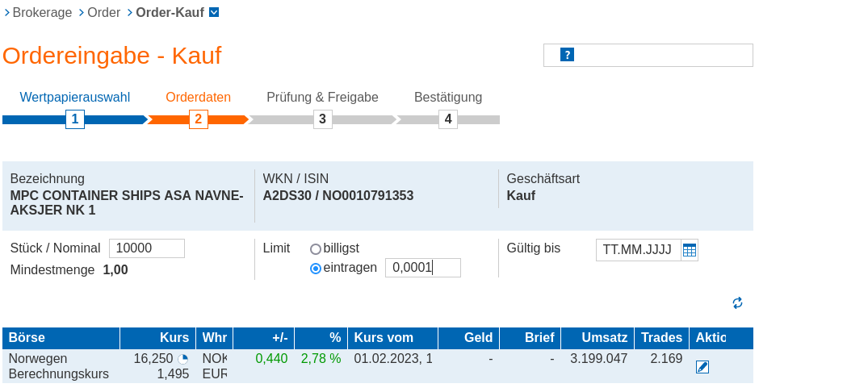
Task: Select the eintragen limit option
Action: [x=316, y=269]
